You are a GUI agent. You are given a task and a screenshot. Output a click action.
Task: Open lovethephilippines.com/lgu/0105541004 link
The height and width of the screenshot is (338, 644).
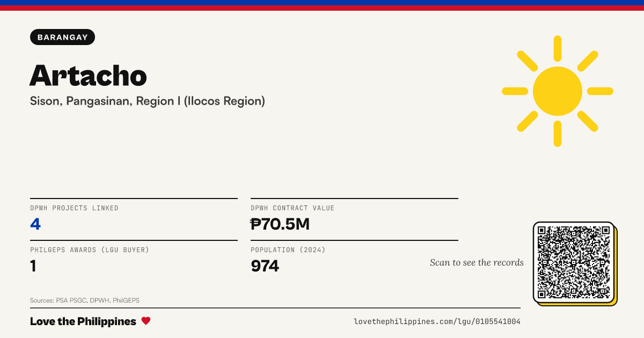click(437, 321)
